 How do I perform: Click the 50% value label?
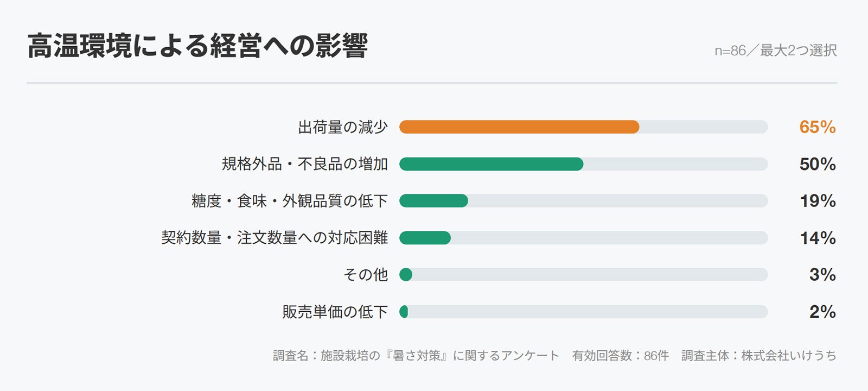pos(817,164)
